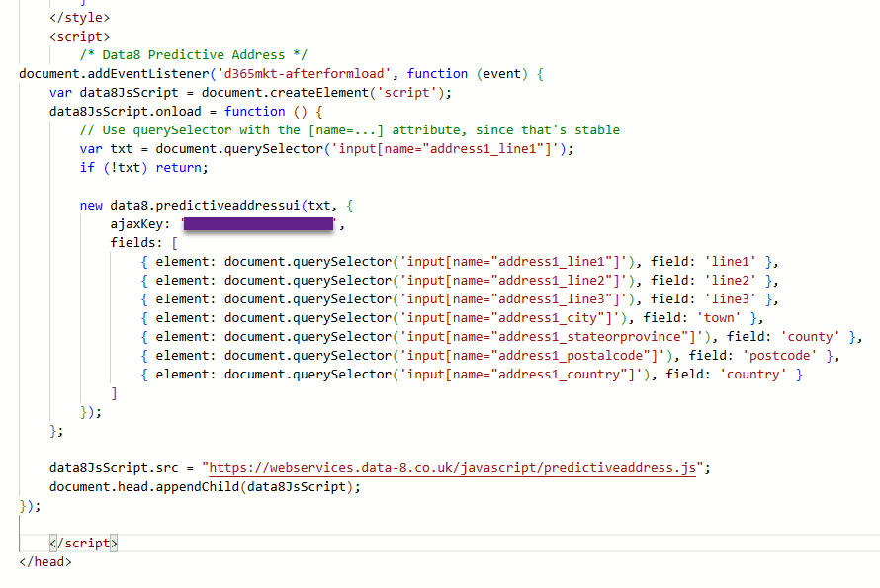Click the 'county' field value
Image resolution: width=880 pixels, height=588 pixels.
coord(811,337)
